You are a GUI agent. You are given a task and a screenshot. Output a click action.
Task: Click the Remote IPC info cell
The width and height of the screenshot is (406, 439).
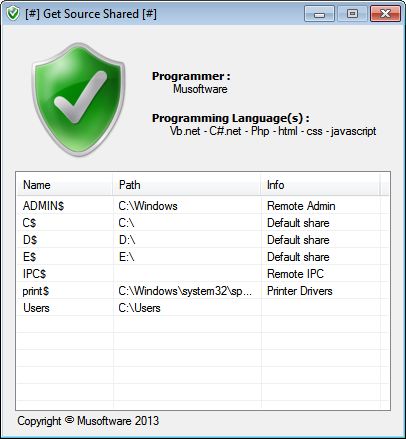(x=295, y=274)
